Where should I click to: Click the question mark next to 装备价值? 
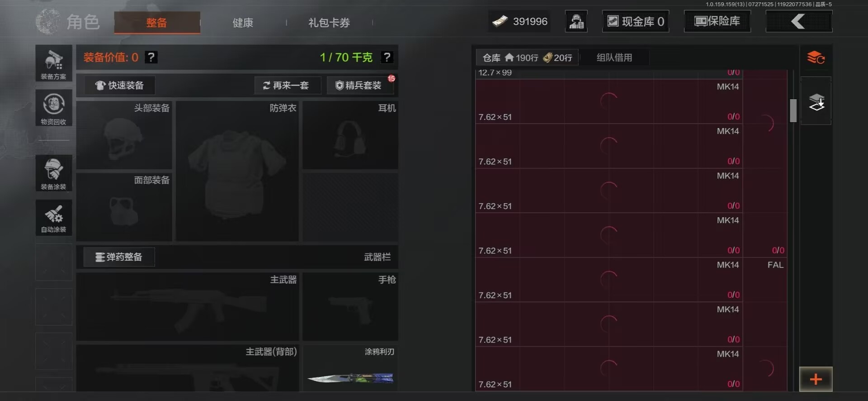(151, 57)
